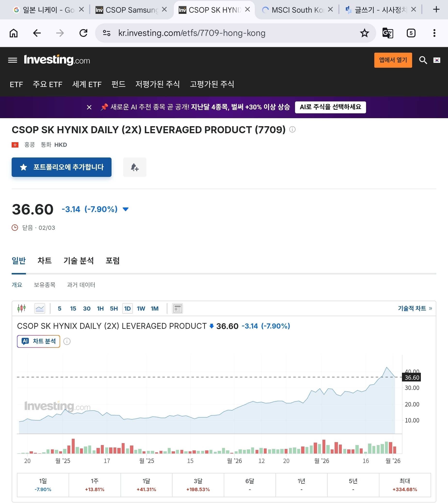This screenshot has height=504, width=448.
Task: Select the 5 minute chart interval
Action: tap(59, 308)
